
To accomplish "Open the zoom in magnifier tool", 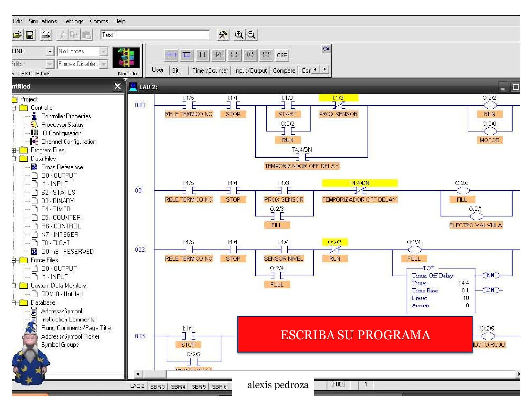I will (239, 35).
